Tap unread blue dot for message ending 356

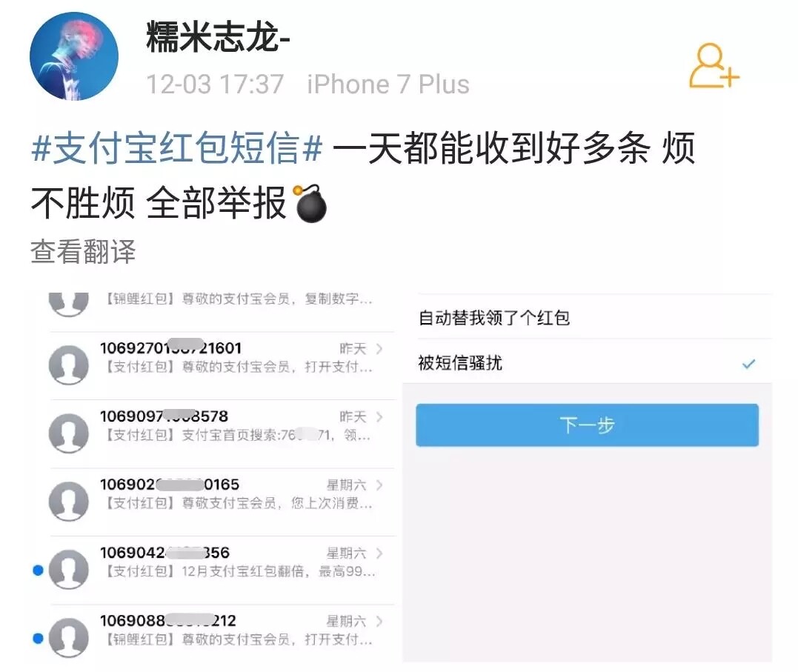point(38,570)
